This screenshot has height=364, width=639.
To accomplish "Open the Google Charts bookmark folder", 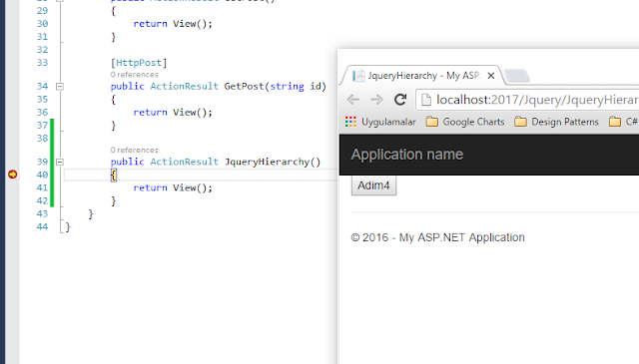I will pos(465,122).
